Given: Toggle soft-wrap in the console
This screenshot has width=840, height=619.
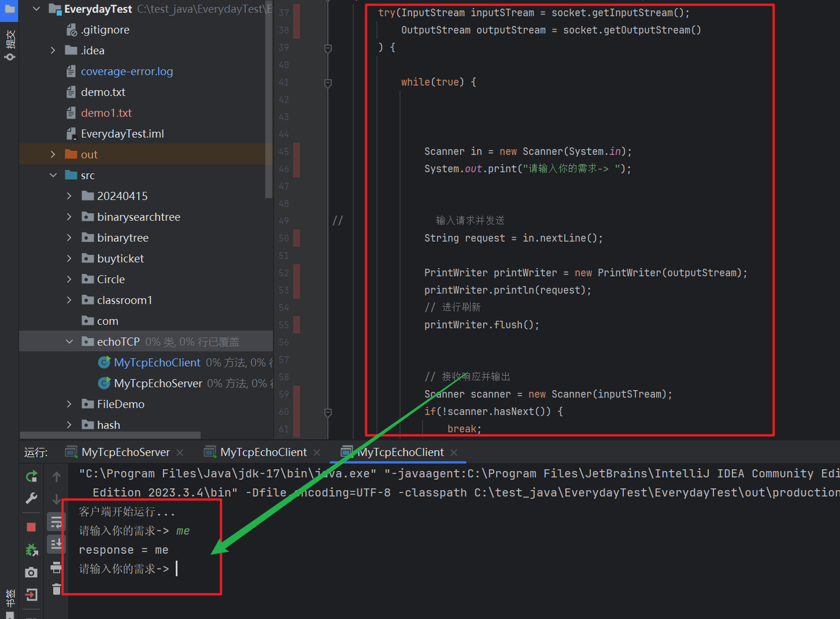Looking at the screenshot, I should 56,522.
